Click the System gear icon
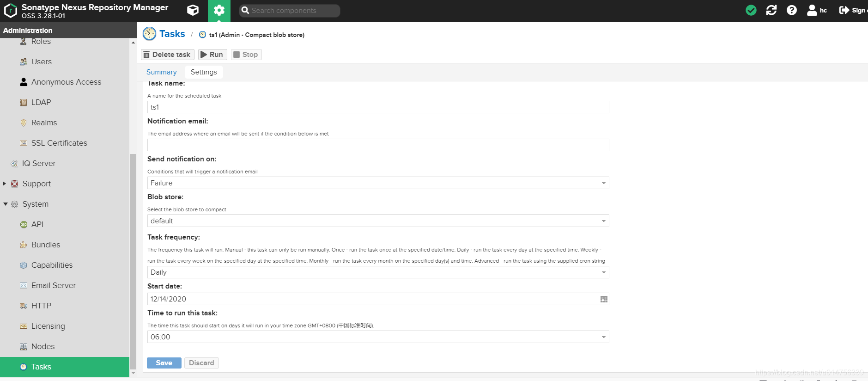The height and width of the screenshot is (381, 868). (14, 204)
